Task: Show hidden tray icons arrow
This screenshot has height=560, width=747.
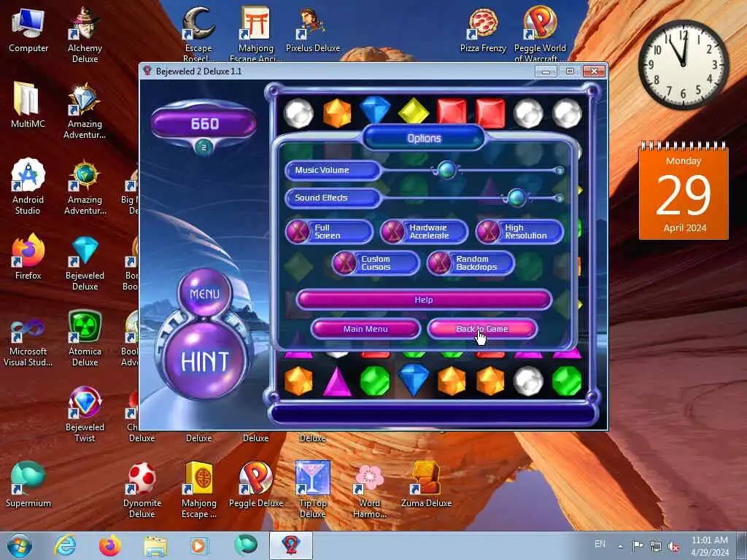Action: pos(620,546)
